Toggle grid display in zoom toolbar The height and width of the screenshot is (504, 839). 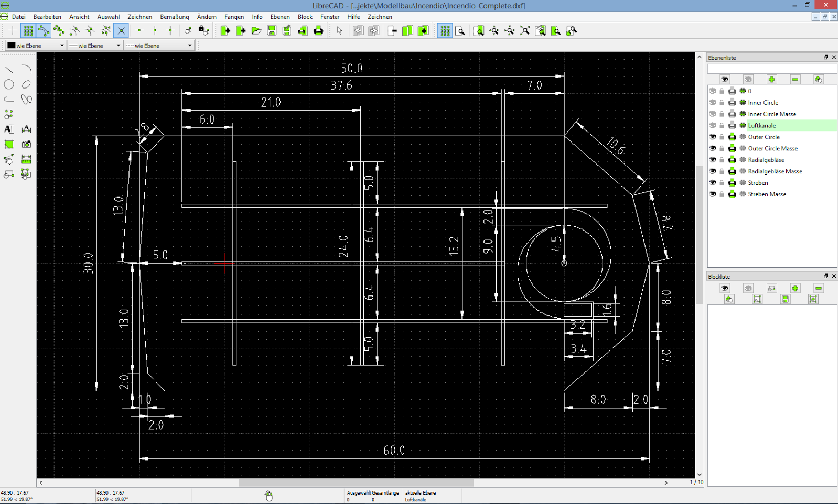445,31
